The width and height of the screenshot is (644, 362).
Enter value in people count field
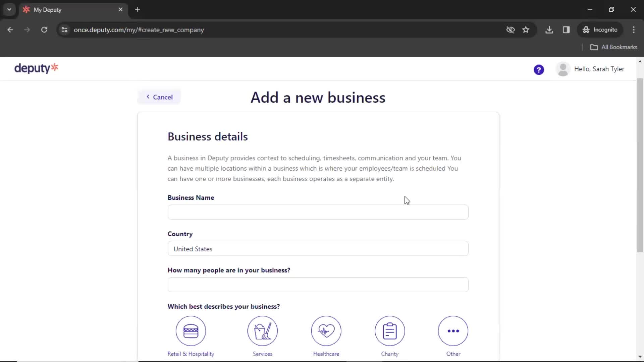click(x=318, y=285)
